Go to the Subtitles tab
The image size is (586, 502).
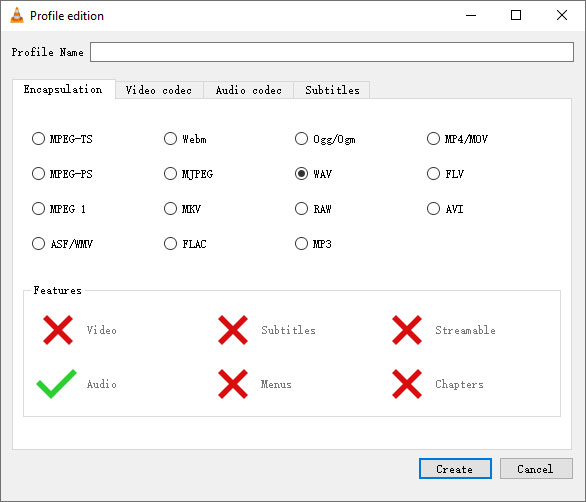tap(332, 90)
